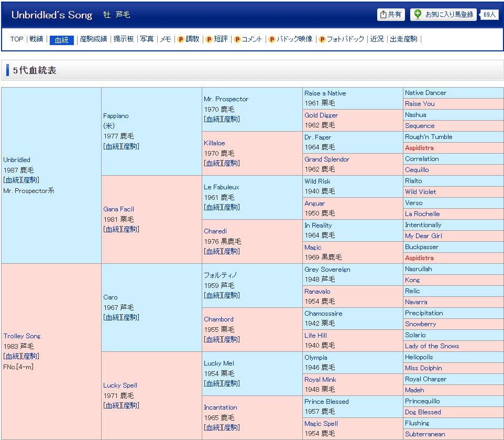Open the Native Dancer link
504x440 pixels.
[x=425, y=93]
